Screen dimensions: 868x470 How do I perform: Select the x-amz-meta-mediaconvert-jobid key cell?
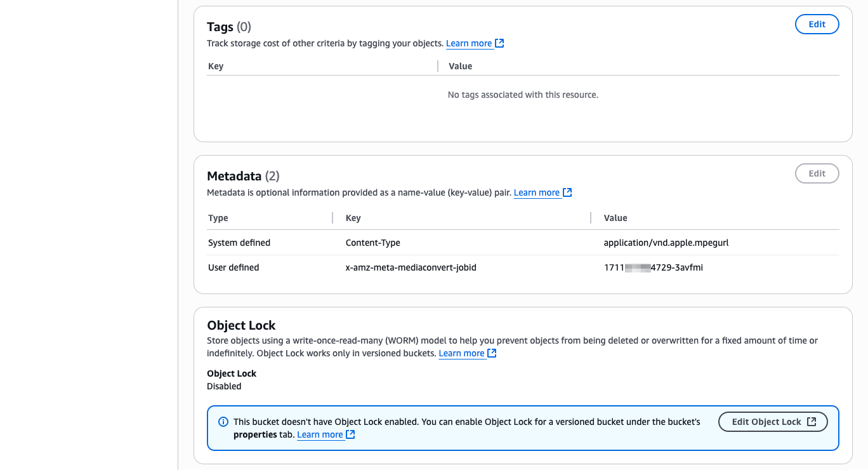(x=411, y=267)
